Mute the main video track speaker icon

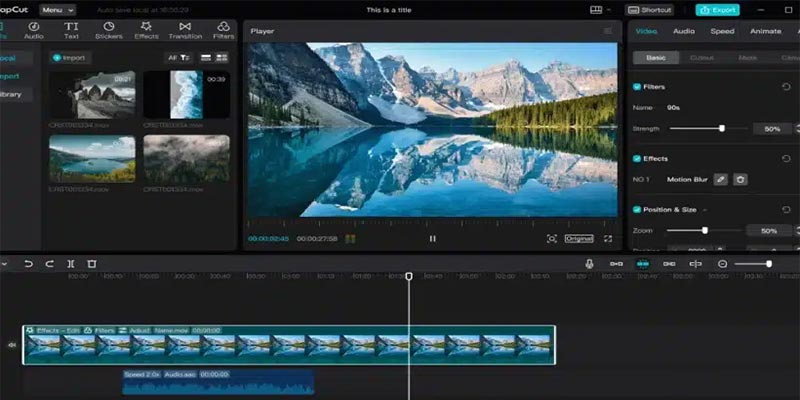coord(12,345)
